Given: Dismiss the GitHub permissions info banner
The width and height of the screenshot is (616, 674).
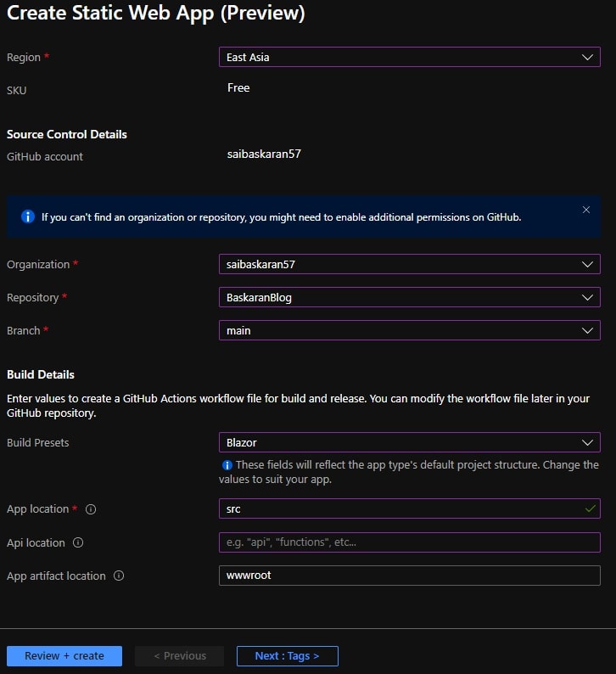Looking at the screenshot, I should click(586, 210).
